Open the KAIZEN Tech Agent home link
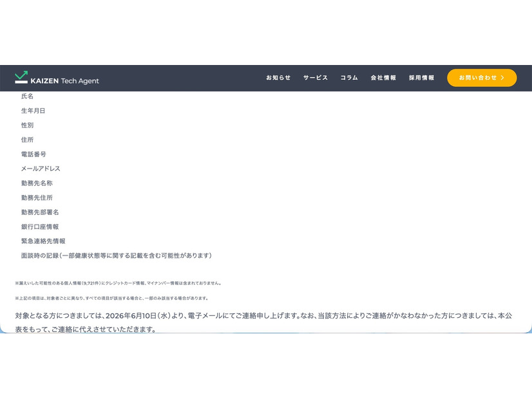 [57, 78]
